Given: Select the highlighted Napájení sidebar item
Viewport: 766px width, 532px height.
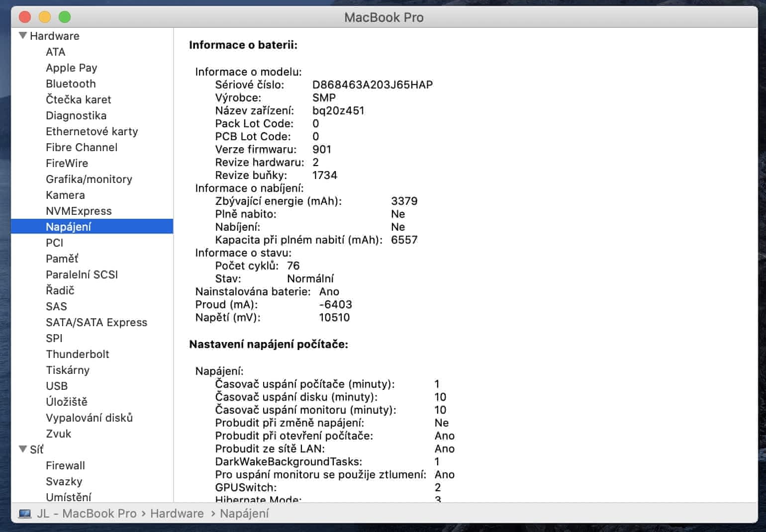Looking at the screenshot, I should tap(69, 227).
